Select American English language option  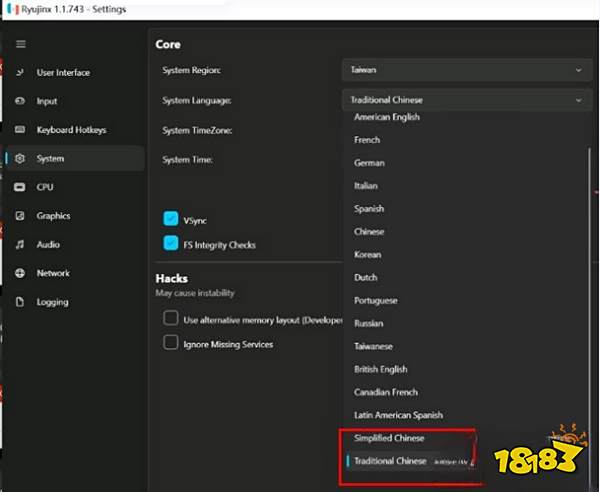387,117
